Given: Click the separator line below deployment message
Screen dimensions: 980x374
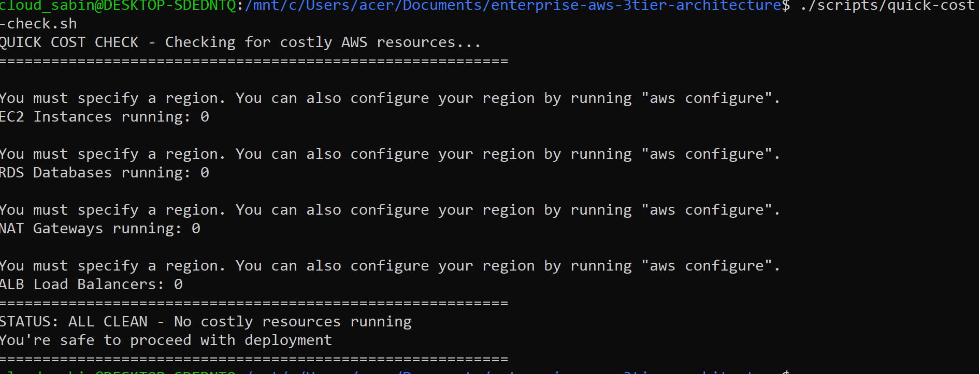Looking at the screenshot, I should [x=254, y=359].
